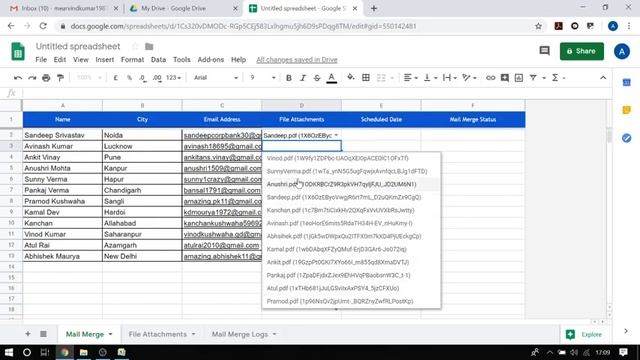This screenshot has width=640, height=360.
Task: Click the Explore button
Action: point(584,334)
